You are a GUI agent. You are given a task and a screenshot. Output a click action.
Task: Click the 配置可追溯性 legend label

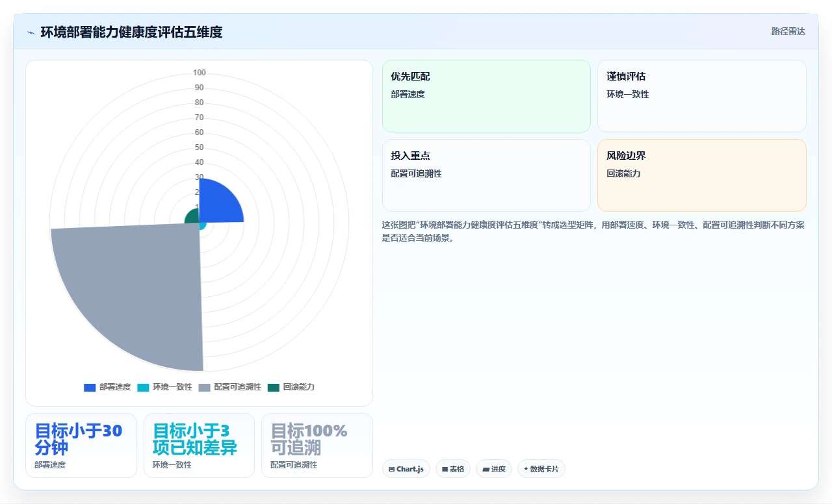[x=237, y=387]
